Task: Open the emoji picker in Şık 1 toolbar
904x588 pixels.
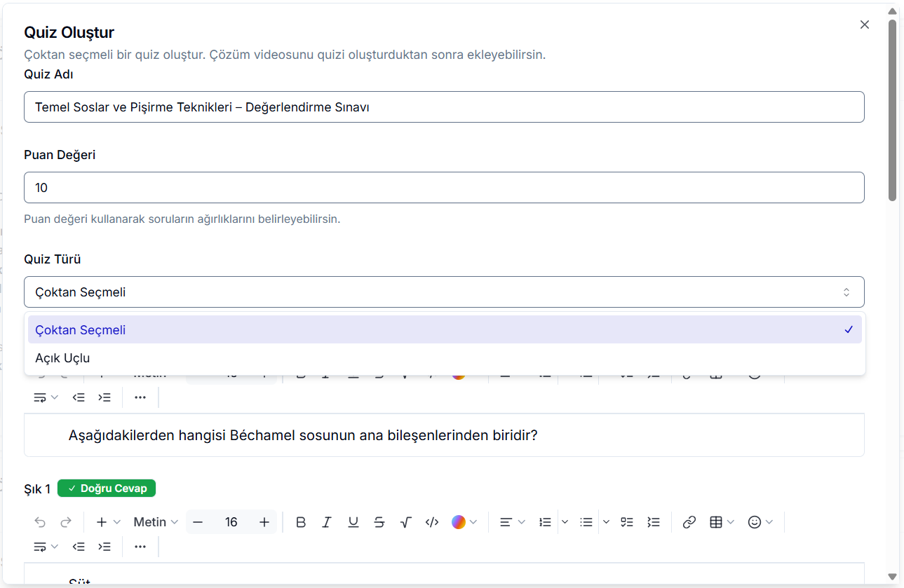Action: coord(760,522)
